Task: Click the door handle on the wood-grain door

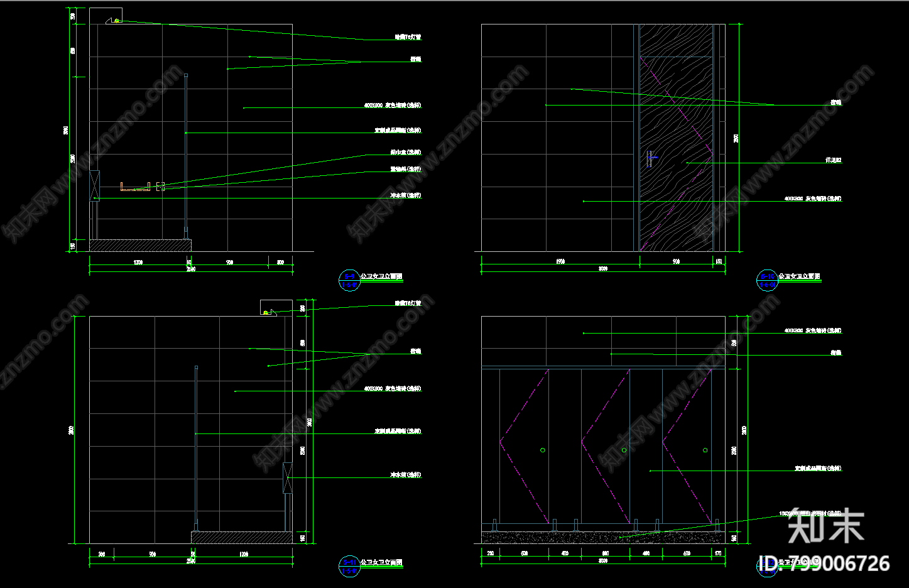Action: [x=651, y=158]
